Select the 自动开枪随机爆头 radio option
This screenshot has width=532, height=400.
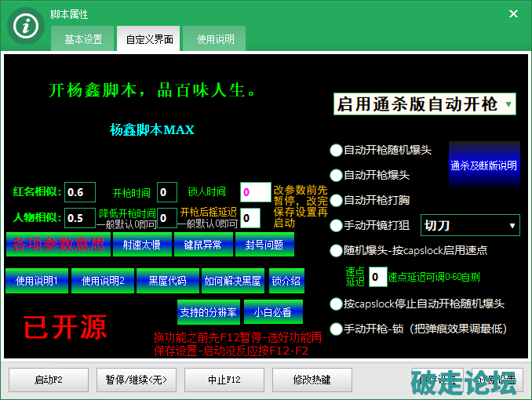336,150
